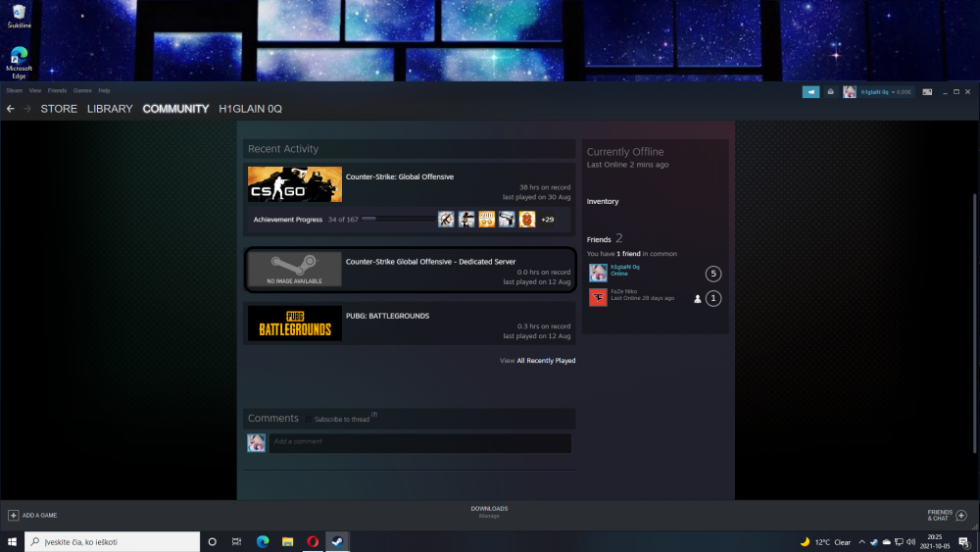
Task: Click level 5 badge next to h1glaiN
Action: [713, 274]
